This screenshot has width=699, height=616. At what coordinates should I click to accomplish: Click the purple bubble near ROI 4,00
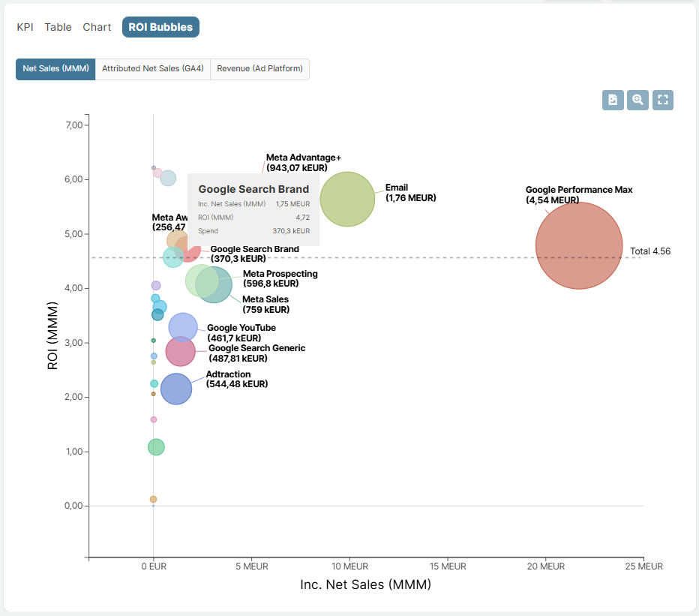pyautogui.click(x=156, y=285)
